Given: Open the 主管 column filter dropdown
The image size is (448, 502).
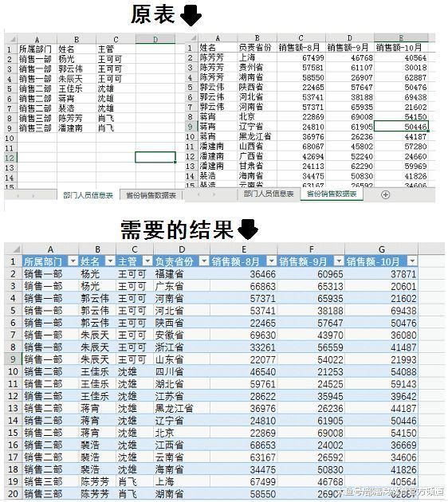Looking at the screenshot, I should click(147, 261).
